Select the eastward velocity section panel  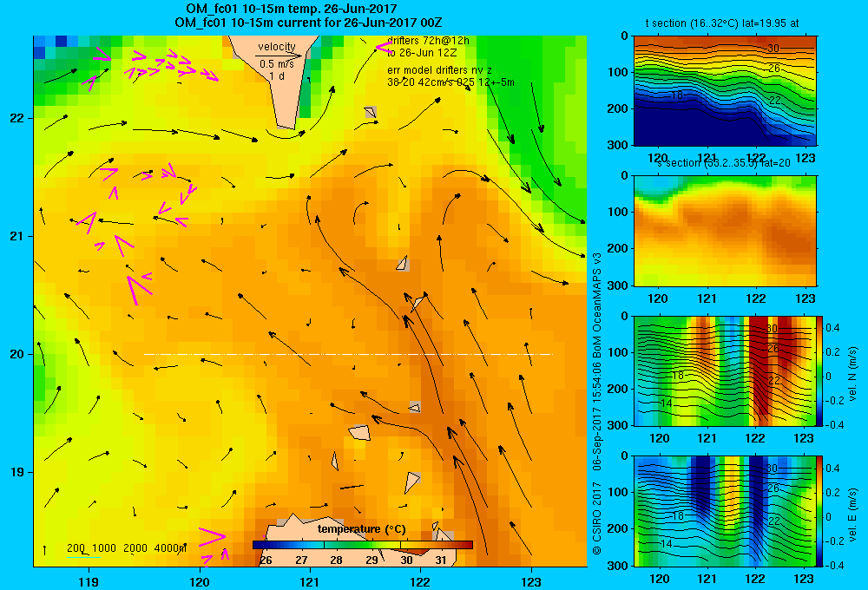pos(725,511)
